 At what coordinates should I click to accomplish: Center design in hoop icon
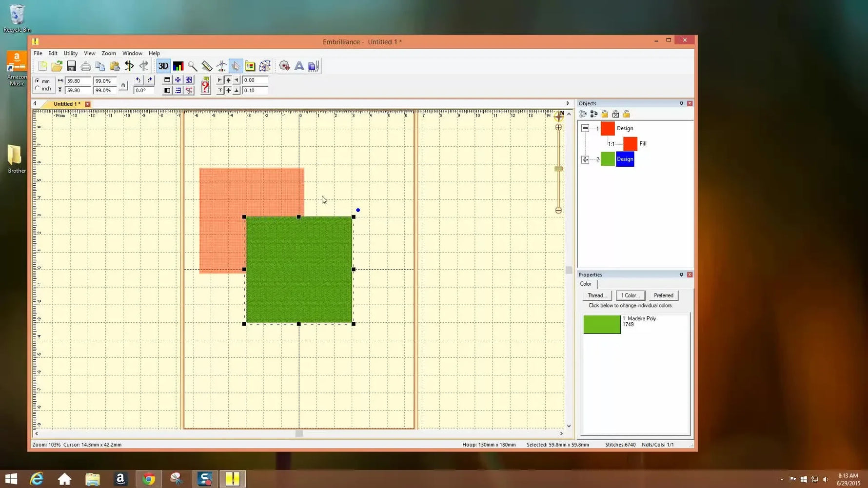coord(178,80)
